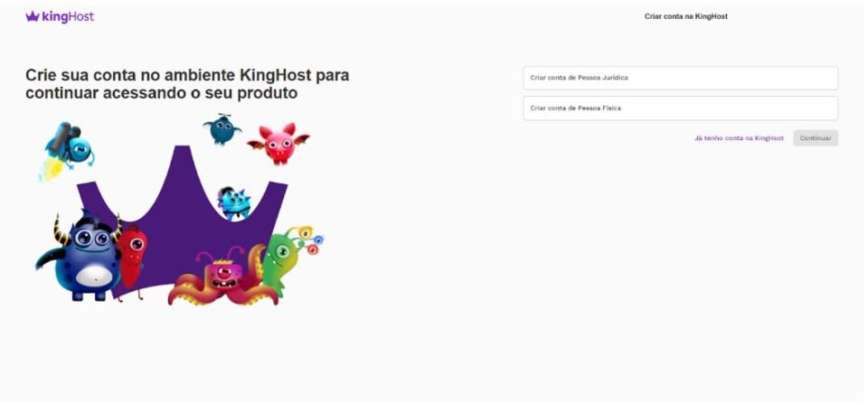Click the Crie sua conta no ambiente heading
The image size is (868, 405).
(187, 84)
